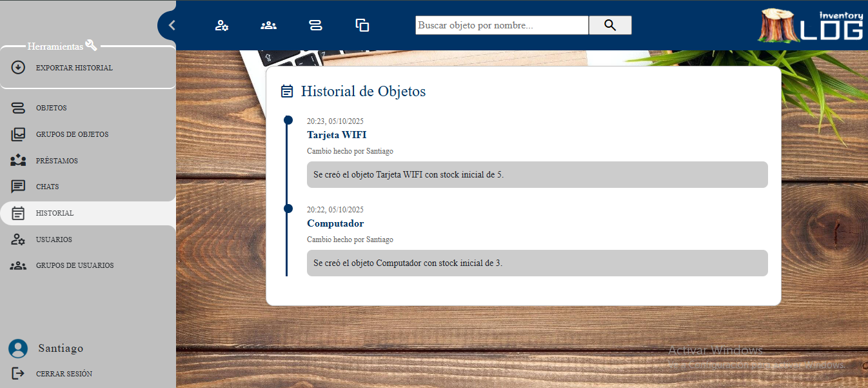
Task: Open the Chats section
Action: [47, 187]
